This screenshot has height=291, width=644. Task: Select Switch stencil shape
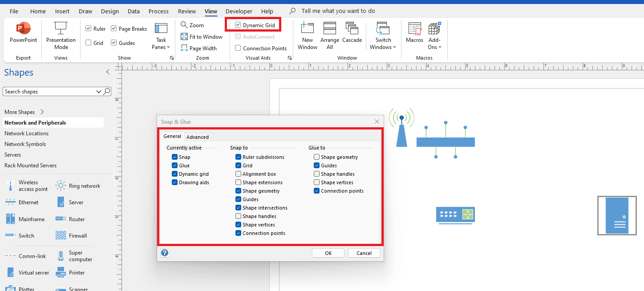point(20,236)
